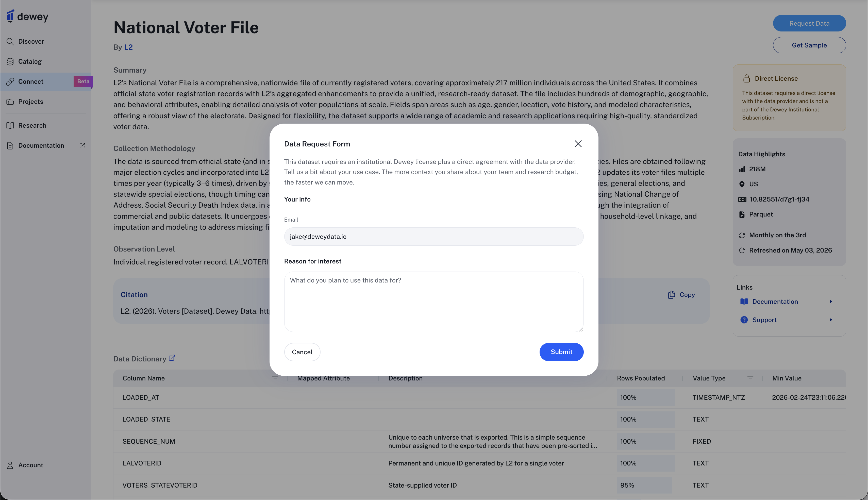The height and width of the screenshot is (500, 868).
Task: Click the Documentation external-link icon
Action: (82, 146)
